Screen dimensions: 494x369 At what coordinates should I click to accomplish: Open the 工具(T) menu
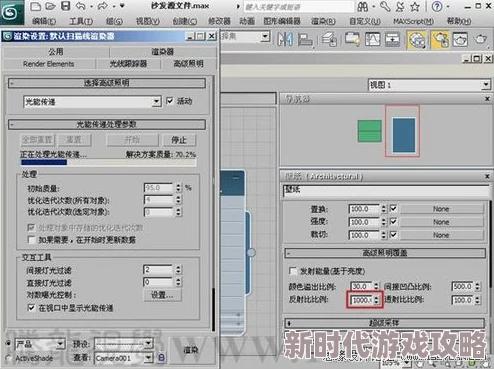coord(81,21)
